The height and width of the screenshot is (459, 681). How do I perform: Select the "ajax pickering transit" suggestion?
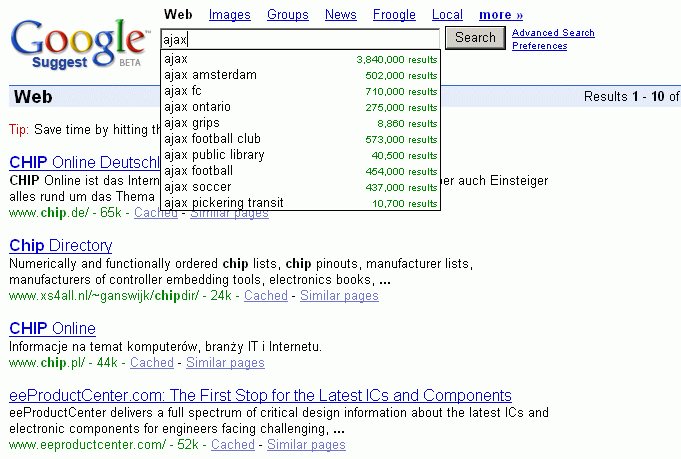coord(301,203)
